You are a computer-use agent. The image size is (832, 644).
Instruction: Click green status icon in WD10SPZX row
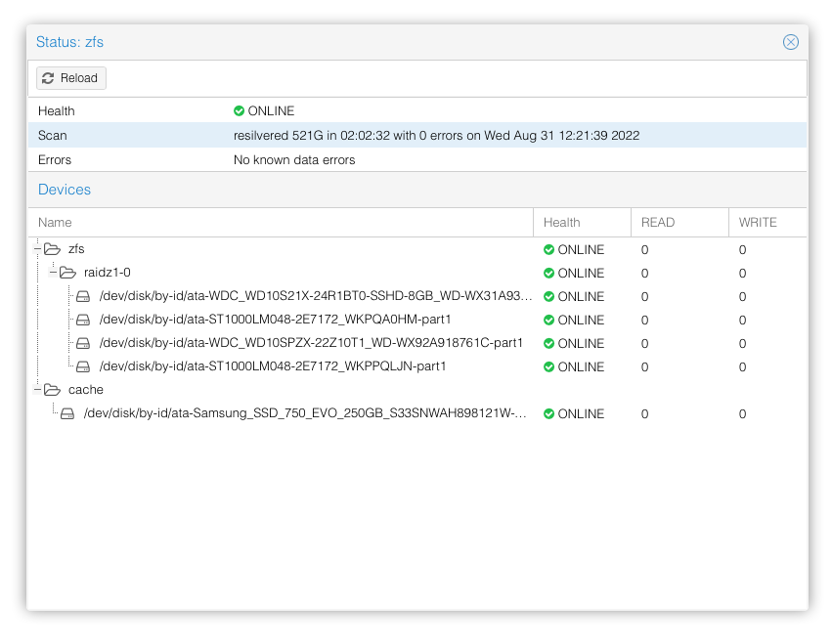tap(548, 343)
